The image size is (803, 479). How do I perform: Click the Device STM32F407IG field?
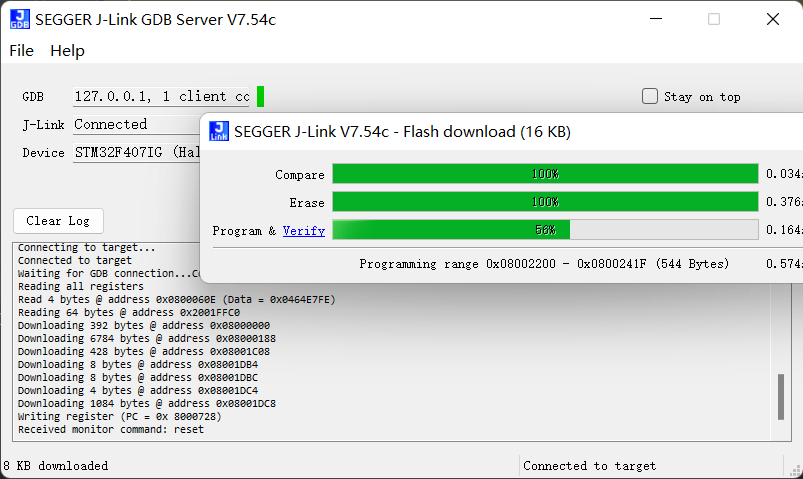(x=135, y=153)
